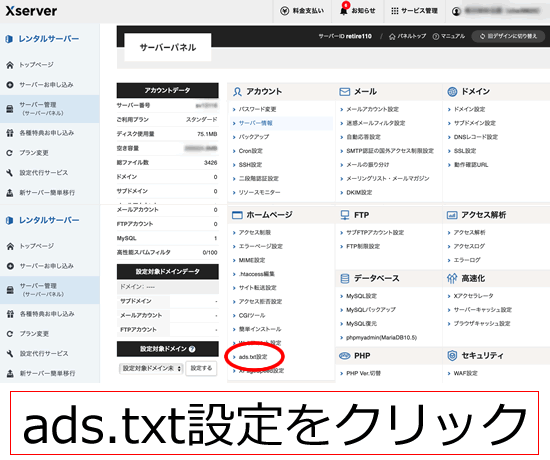Click the 高速化 arrows icon
This screenshot has width=550, height=460.
[x=452, y=279]
